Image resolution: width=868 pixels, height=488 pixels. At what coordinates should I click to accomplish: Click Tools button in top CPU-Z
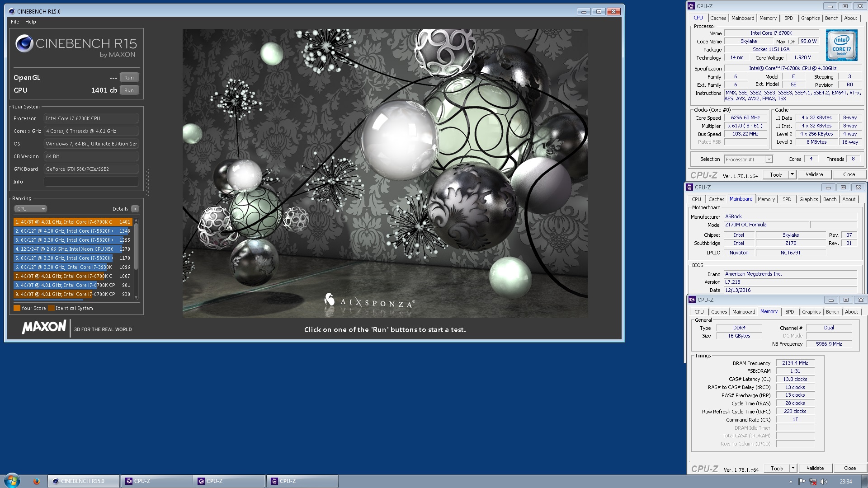[776, 174]
